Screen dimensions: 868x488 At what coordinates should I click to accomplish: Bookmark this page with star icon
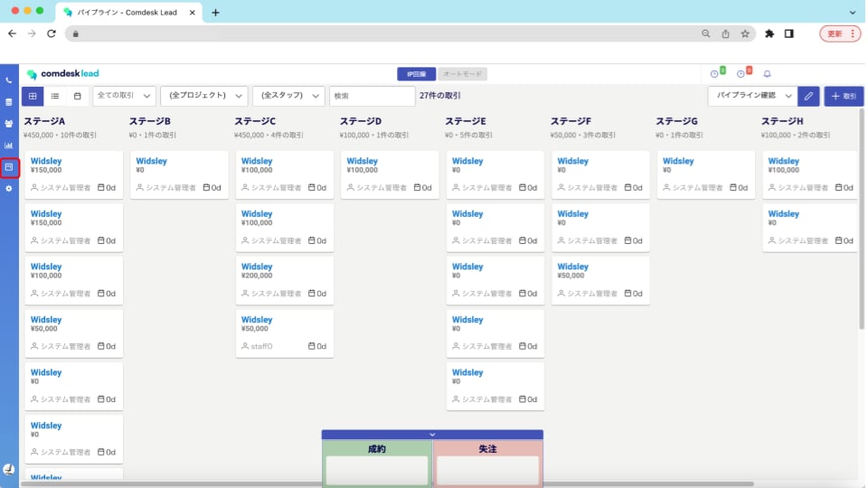(745, 33)
